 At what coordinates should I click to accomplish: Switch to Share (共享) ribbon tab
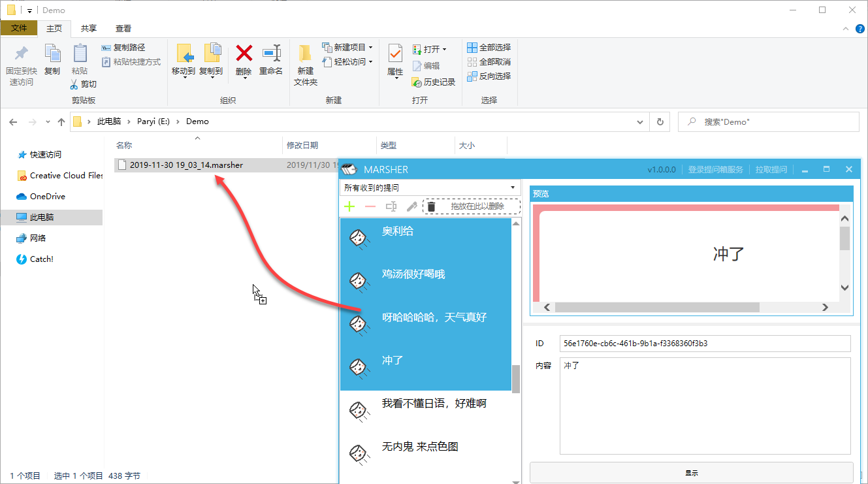click(89, 28)
